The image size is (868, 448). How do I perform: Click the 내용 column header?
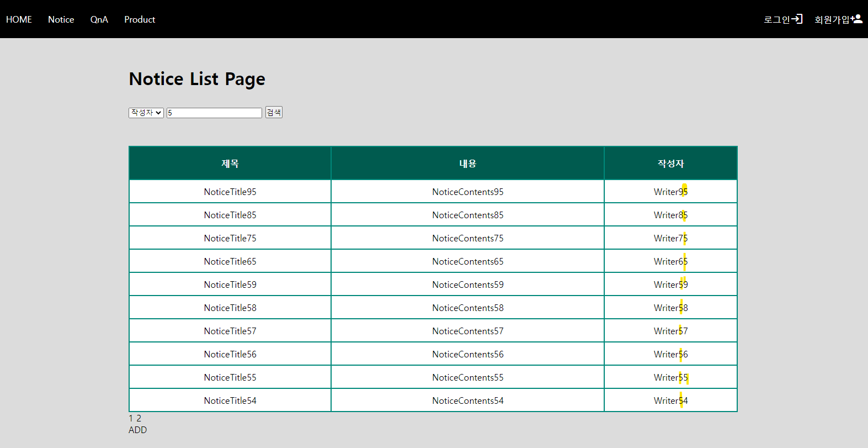pos(468,164)
